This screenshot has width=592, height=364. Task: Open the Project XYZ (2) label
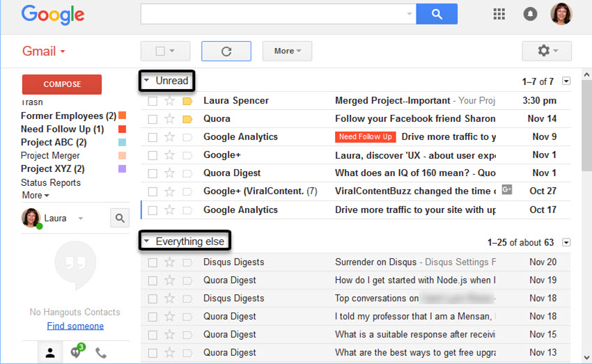[52, 168]
